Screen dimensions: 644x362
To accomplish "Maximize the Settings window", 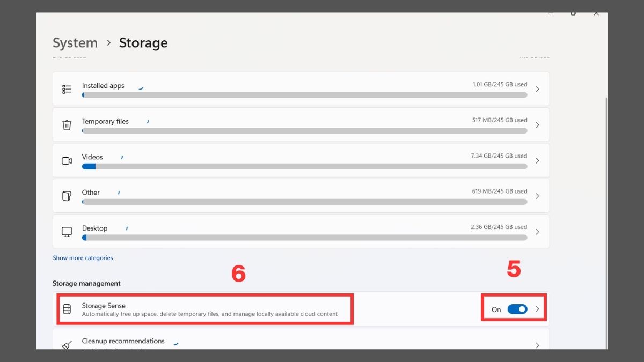I will [573, 13].
